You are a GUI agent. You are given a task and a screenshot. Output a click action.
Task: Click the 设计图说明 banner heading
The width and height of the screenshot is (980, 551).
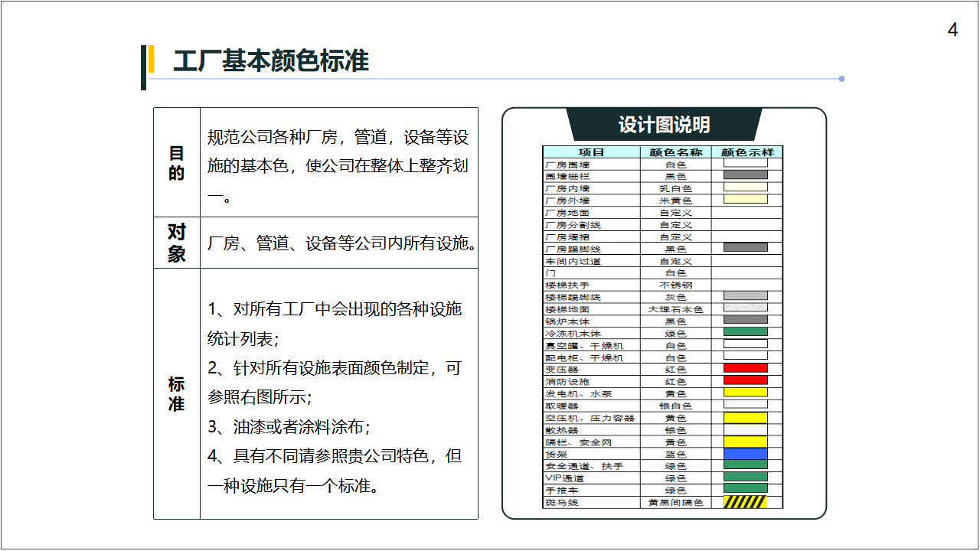click(664, 125)
